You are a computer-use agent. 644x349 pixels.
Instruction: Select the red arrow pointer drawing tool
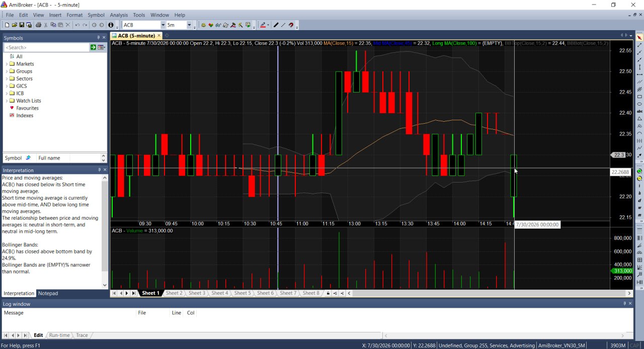pyautogui.click(x=639, y=38)
